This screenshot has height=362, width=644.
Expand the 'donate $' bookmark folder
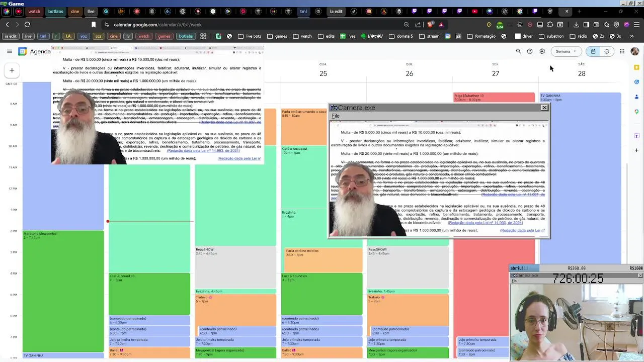pyautogui.click(x=401, y=36)
